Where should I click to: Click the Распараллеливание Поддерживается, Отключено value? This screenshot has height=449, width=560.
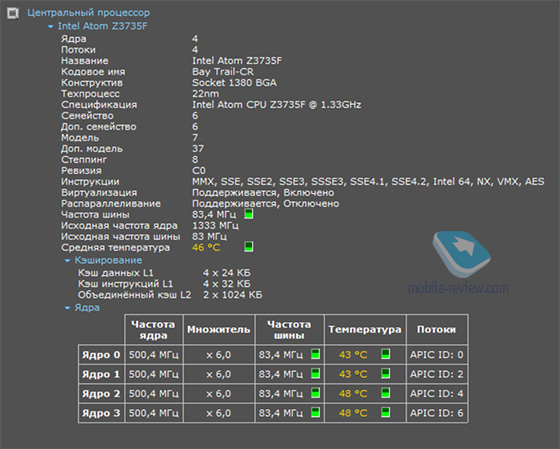click(265, 204)
